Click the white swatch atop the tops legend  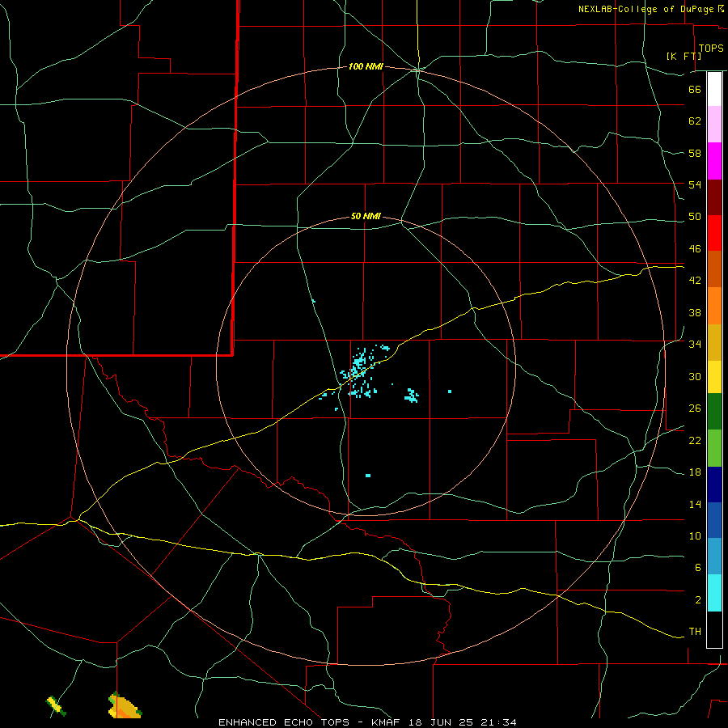[x=714, y=89]
